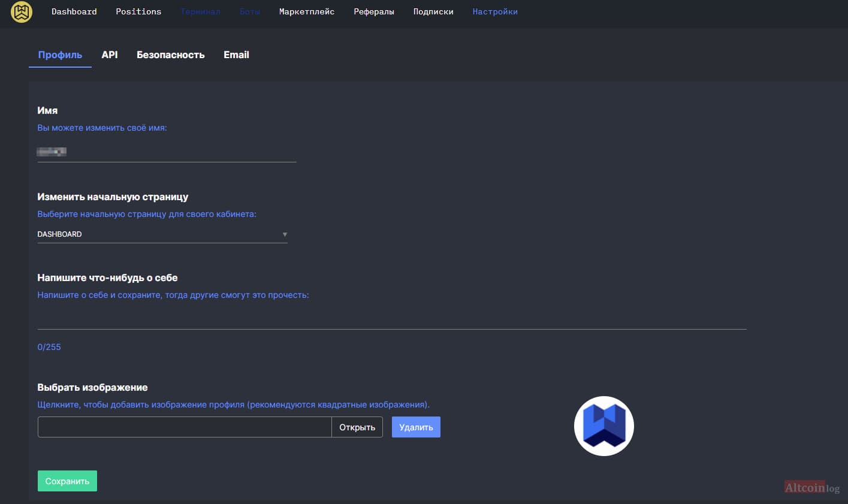Screen dimensions: 848x504
Task: Click the Удалить image button
Action: click(x=416, y=427)
